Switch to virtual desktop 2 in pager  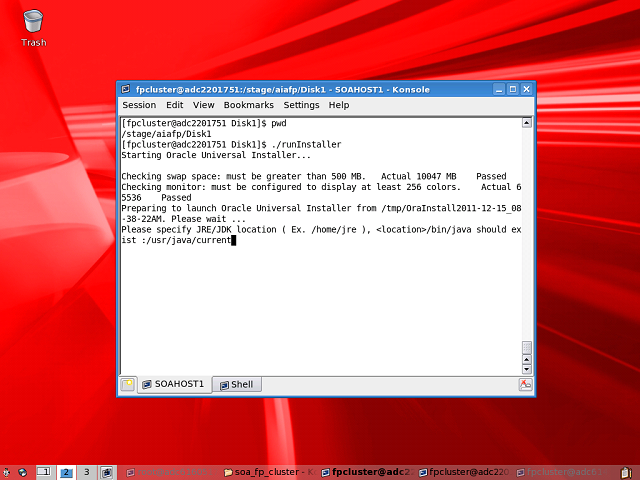pyautogui.click(x=66, y=471)
